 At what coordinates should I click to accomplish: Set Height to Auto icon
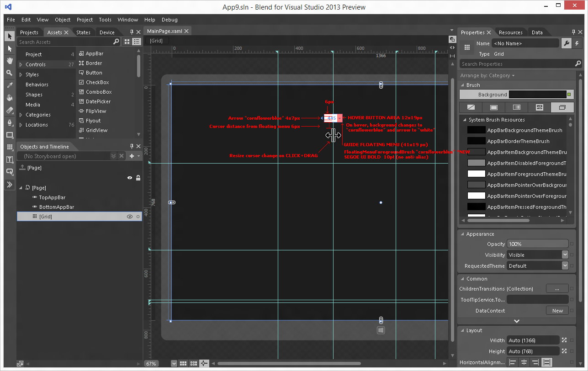pyautogui.click(x=564, y=351)
